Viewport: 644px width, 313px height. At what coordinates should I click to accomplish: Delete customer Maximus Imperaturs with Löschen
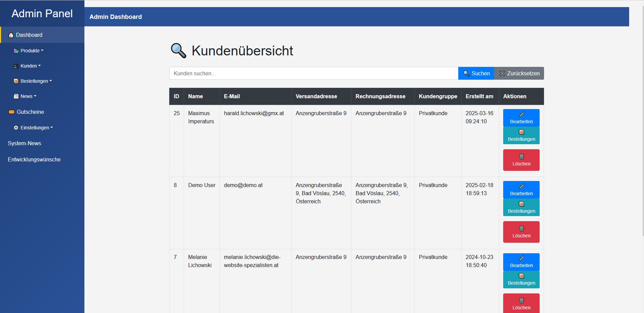[521, 160]
